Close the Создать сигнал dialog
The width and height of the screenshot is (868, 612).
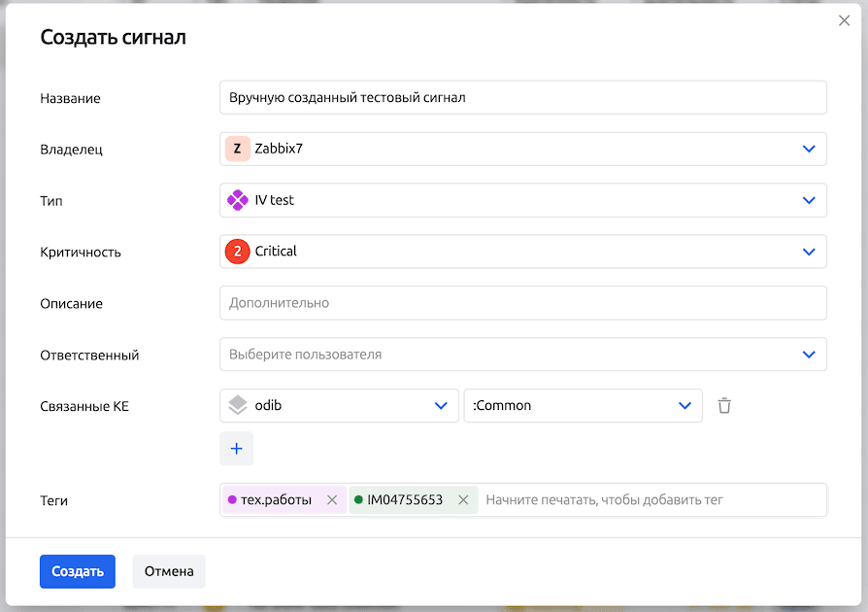844,20
